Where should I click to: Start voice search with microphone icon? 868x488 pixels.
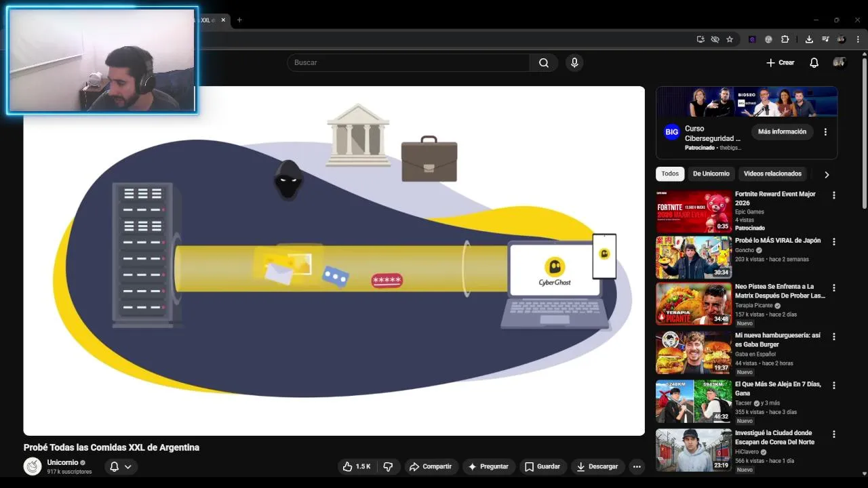pyautogui.click(x=574, y=62)
